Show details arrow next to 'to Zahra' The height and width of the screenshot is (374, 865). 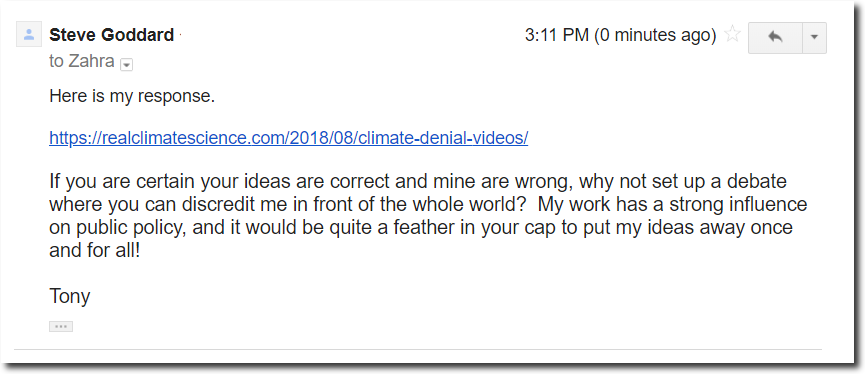point(126,65)
